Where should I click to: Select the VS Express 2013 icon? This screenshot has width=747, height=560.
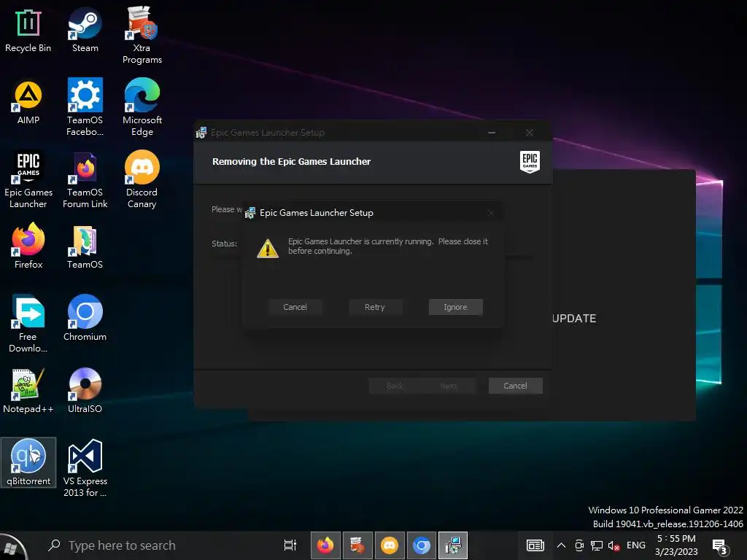85,469
